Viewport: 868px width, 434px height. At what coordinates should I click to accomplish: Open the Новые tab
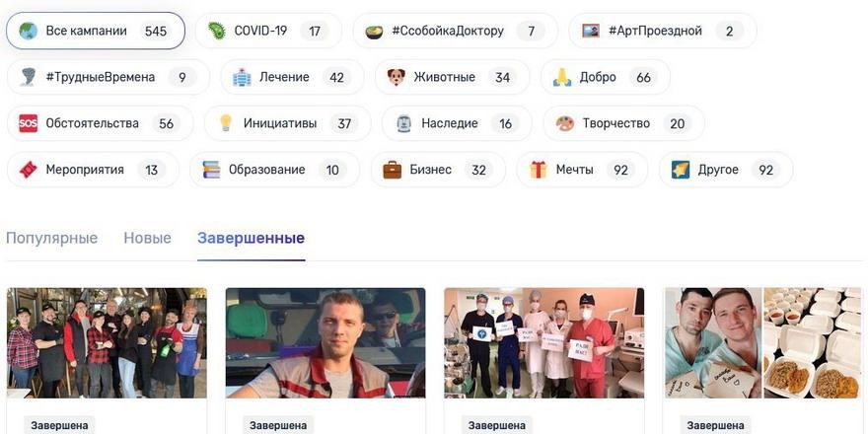pos(147,239)
